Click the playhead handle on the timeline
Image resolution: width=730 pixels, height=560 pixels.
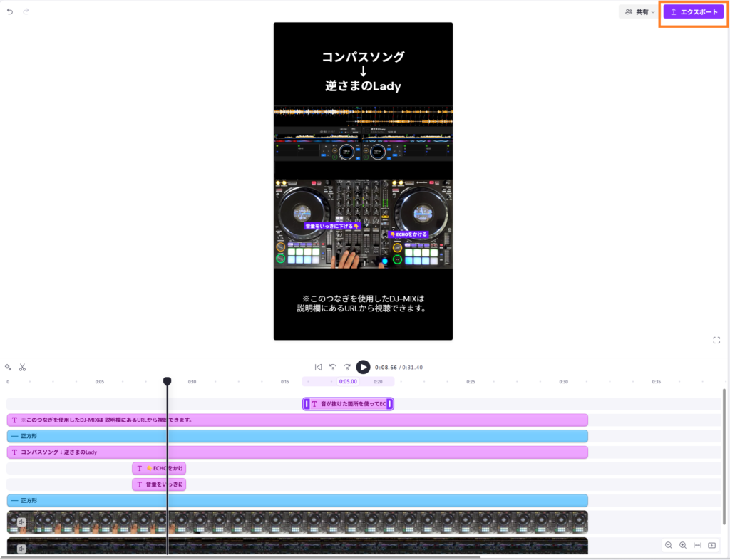(168, 381)
